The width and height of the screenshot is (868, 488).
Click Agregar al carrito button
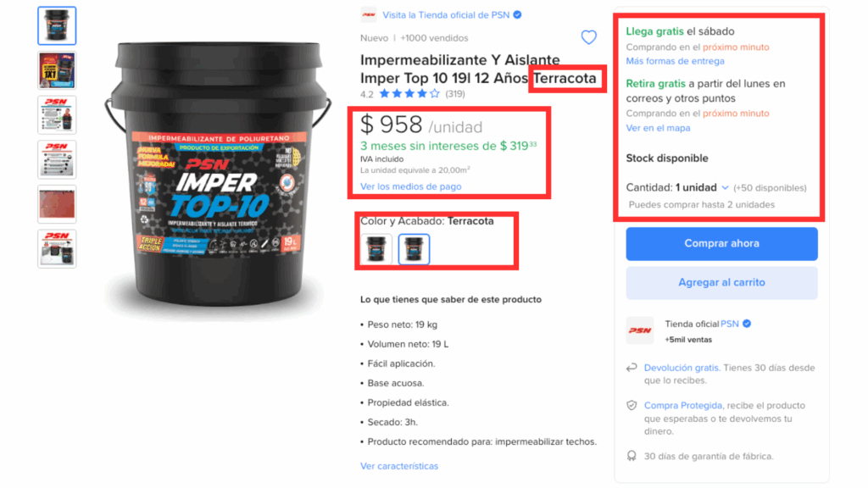point(722,283)
